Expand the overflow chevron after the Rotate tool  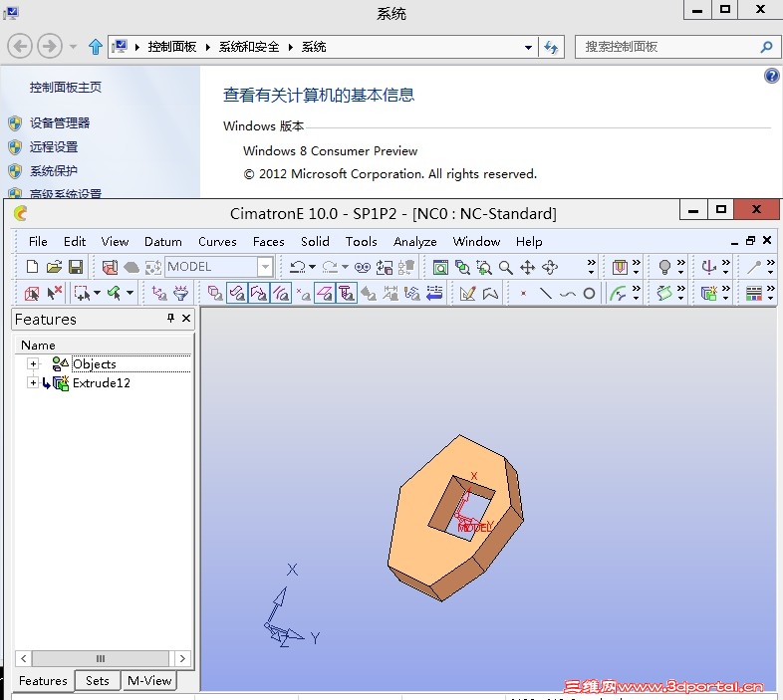click(x=592, y=267)
